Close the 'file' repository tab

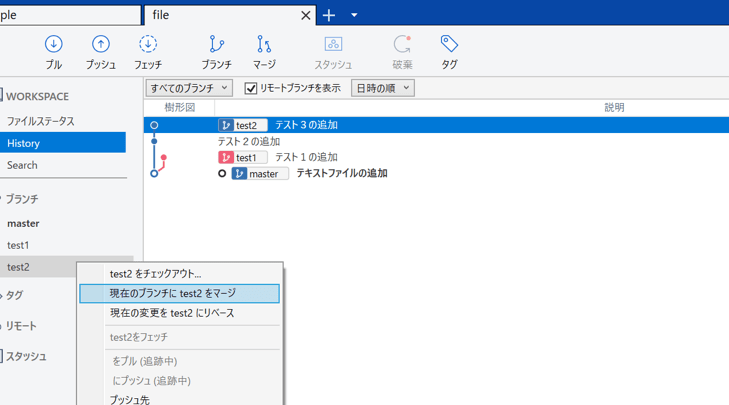(x=306, y=15)
